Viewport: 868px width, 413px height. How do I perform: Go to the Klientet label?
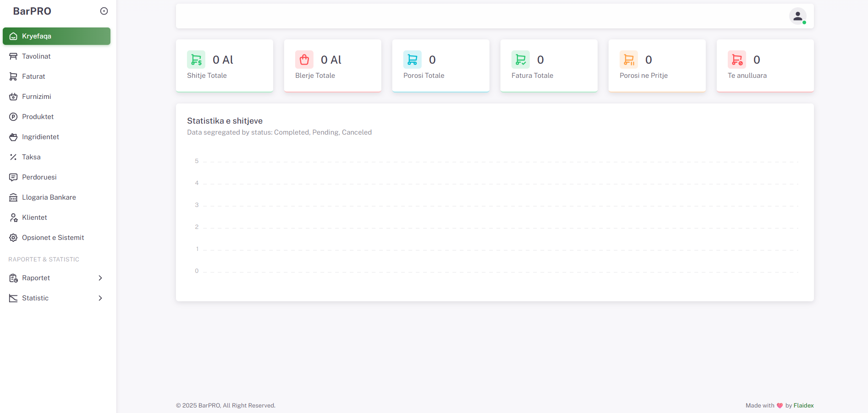[x=34, y=217]
